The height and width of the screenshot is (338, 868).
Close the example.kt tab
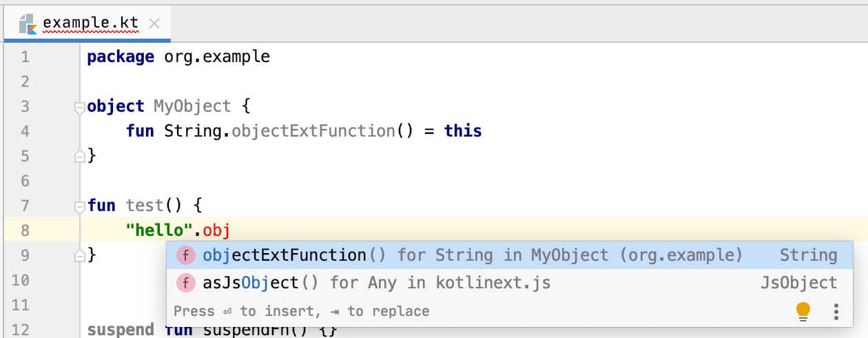[154, 24]
